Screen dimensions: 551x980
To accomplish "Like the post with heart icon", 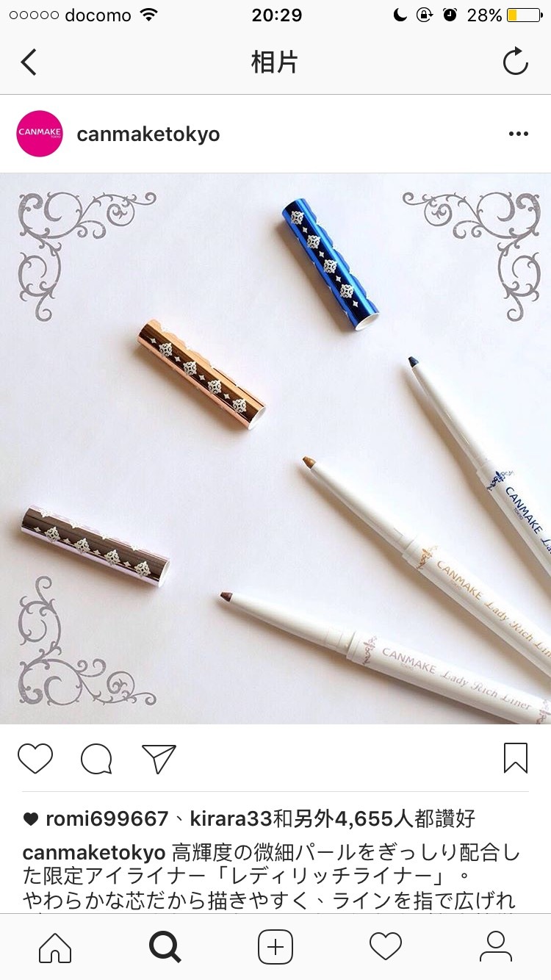I will tap(35, 758).
